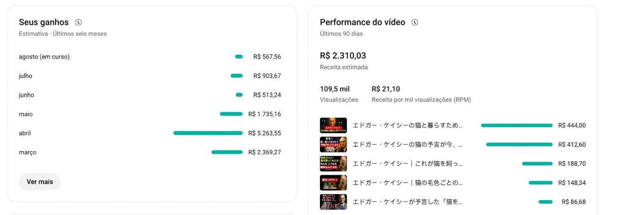Image resolution: width=644 pixels, height=215 pixels.
Task: Open first video thumbnail earning R$ 444,00
Action: coord(333,125)
